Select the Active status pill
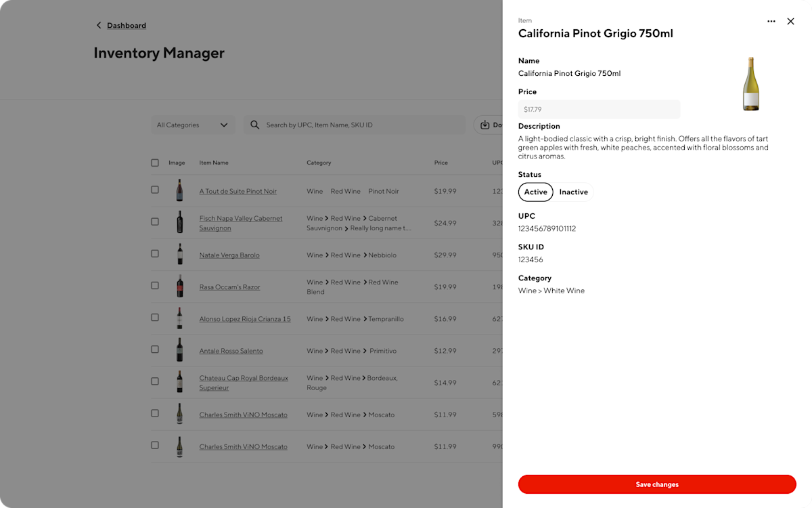812x508 pixels. coord(535,192)
